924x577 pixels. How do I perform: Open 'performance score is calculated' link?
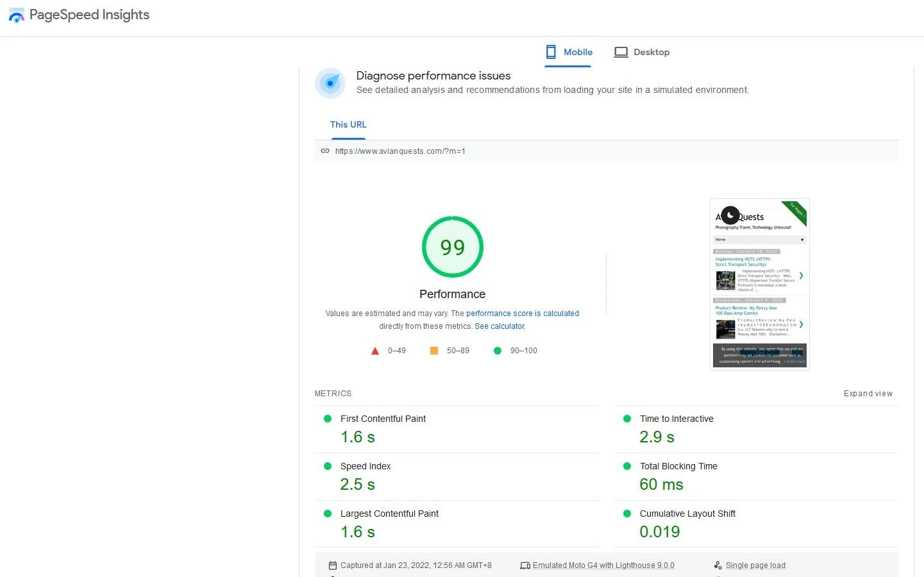[523, 314]
